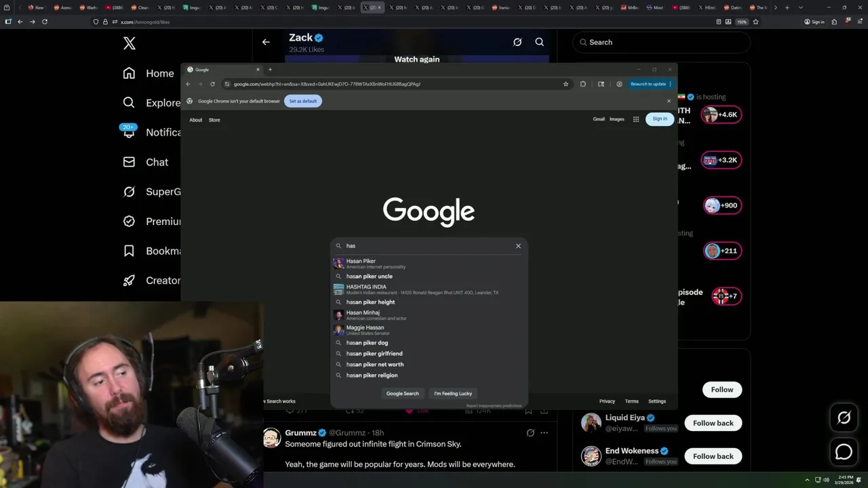Click the +900 live listeners avatar
Screen dimensions: 868x488
(722, 205)
